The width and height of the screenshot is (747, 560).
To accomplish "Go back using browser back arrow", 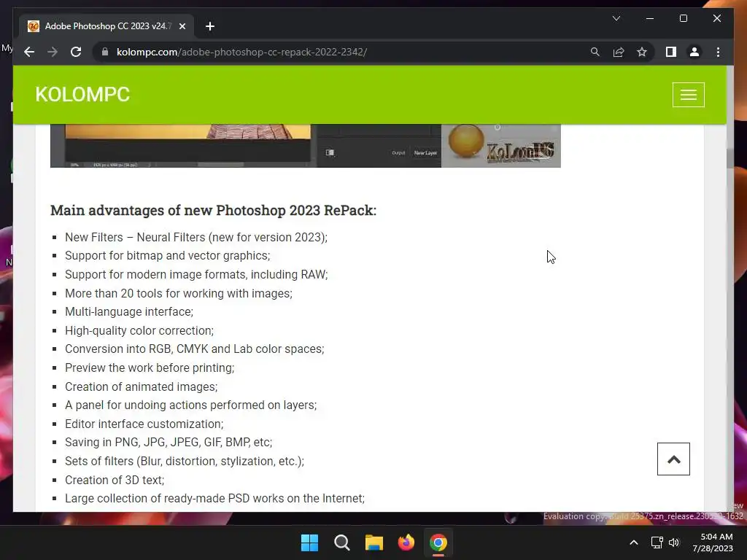I will point(29,52).
